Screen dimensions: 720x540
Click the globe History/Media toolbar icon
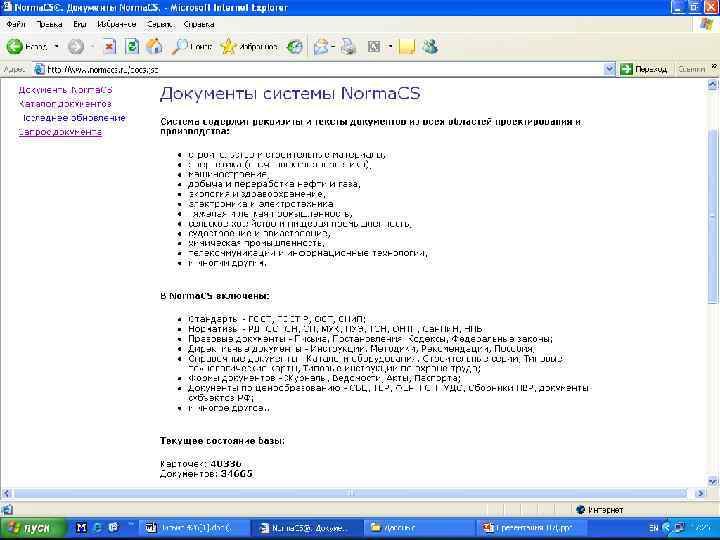pos(294,46)
